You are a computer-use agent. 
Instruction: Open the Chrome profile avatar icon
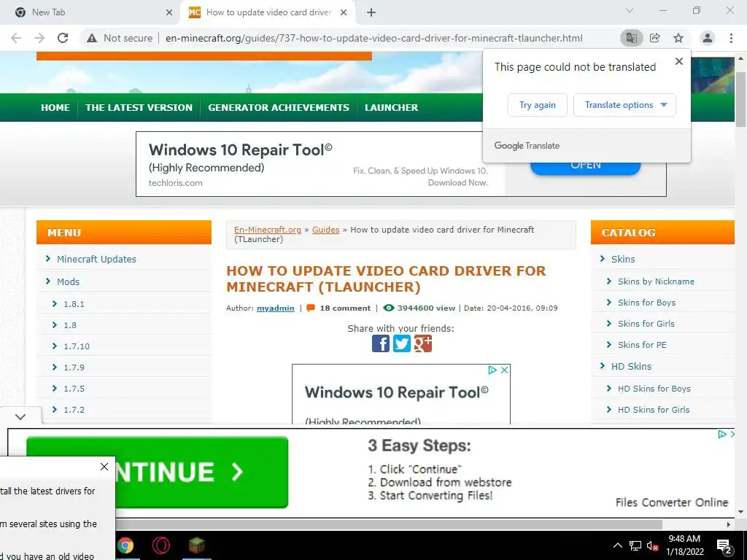(x=708, y=38)
